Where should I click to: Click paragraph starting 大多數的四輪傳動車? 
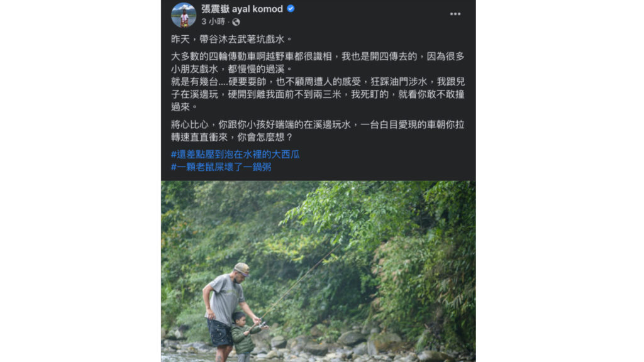[318, 62]
